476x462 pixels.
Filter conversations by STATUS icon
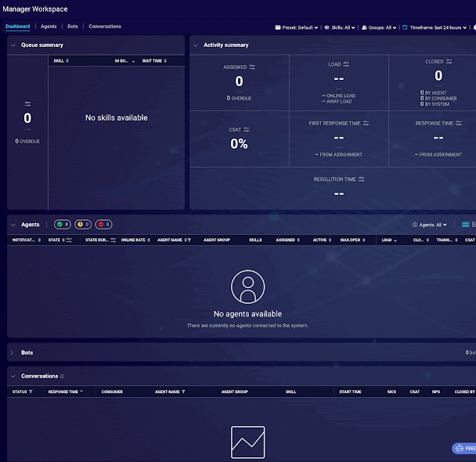(x=31, y=392)
